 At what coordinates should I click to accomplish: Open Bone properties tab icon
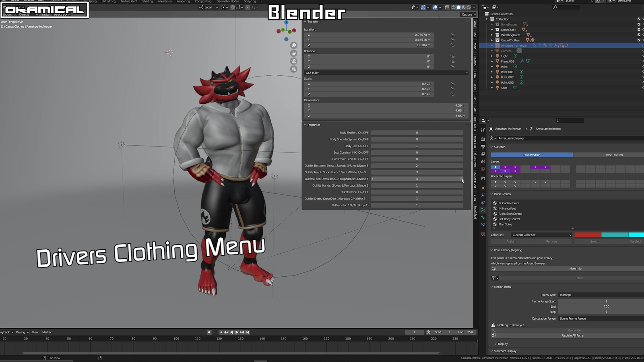(x=483, y=218)
